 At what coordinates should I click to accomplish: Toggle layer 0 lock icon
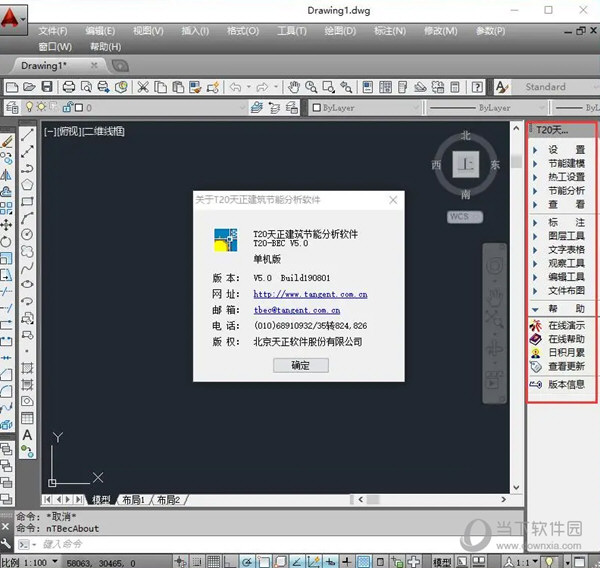pyautogui.click(x=68, y=107)
